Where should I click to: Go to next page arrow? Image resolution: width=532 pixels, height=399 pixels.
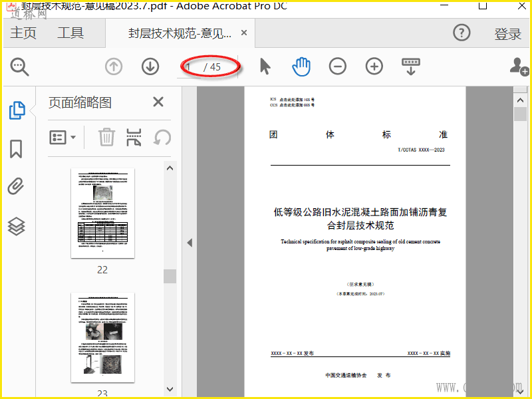point(150,66)
